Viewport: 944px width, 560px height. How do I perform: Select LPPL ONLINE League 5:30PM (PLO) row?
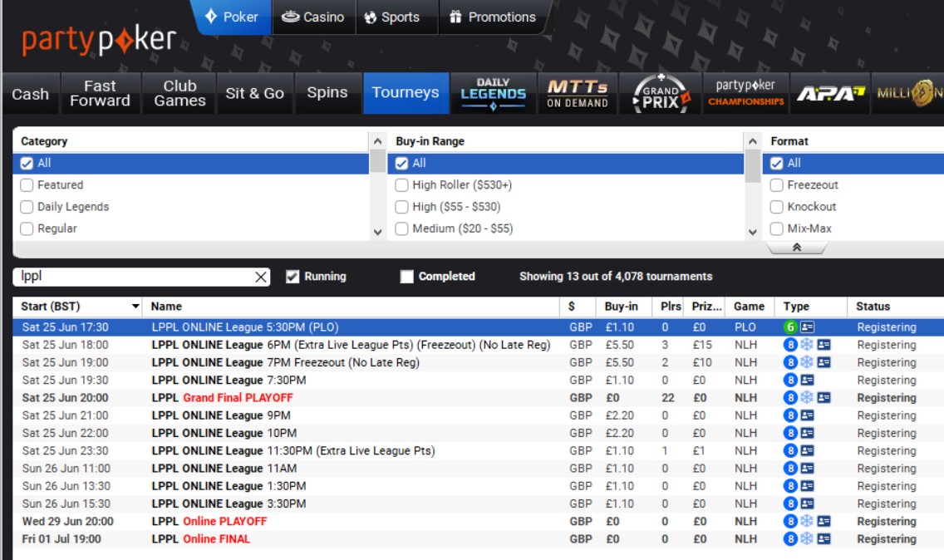click(x=478, y=327)
